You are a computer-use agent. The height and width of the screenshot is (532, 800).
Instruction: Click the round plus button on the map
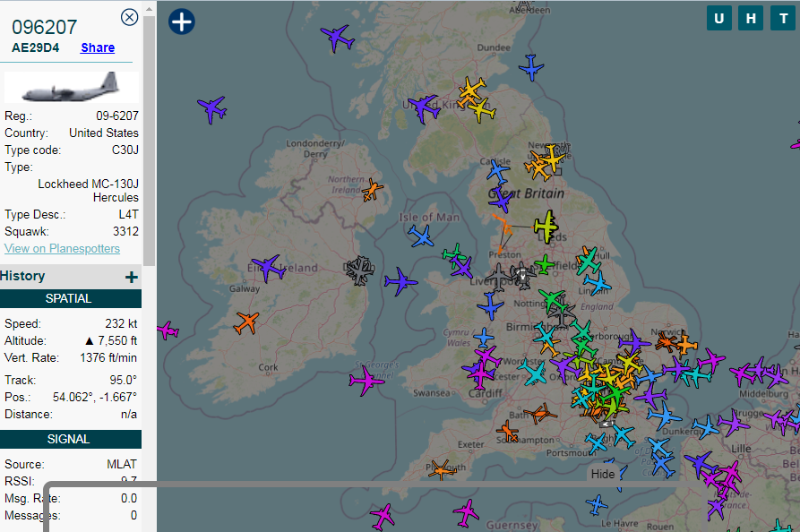[x=182, y=21]
